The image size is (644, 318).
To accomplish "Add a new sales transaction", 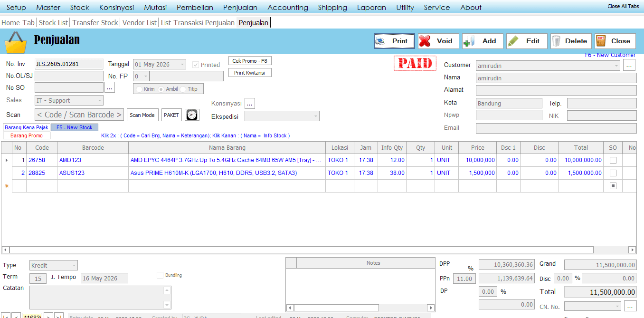I will click(483, 41).
